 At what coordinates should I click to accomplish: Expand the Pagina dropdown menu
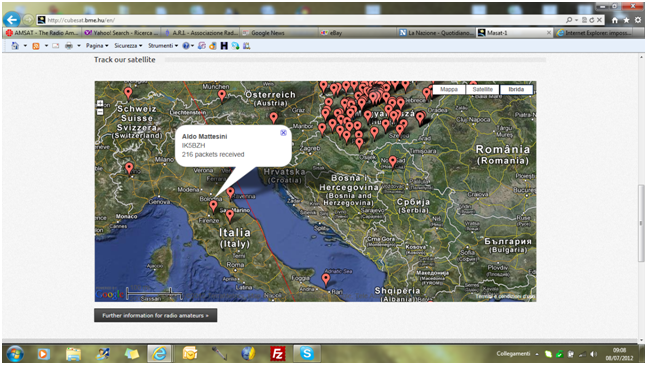(x=97, y=46)
